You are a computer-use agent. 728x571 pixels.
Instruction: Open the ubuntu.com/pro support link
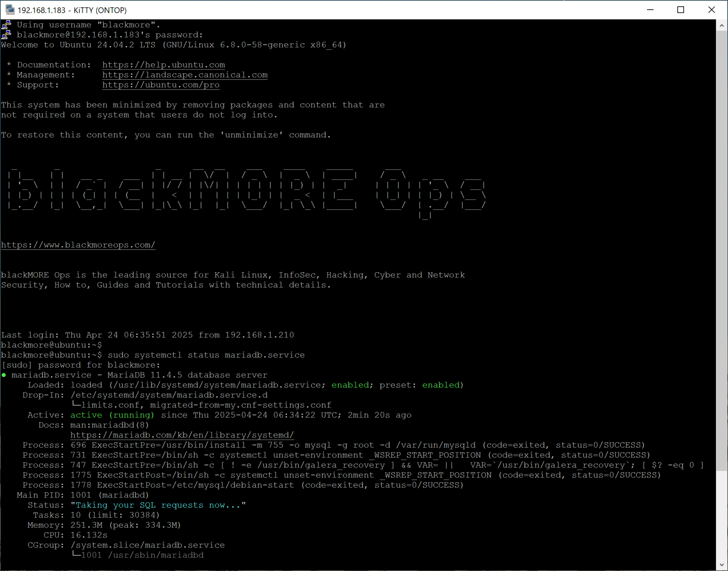160,85
